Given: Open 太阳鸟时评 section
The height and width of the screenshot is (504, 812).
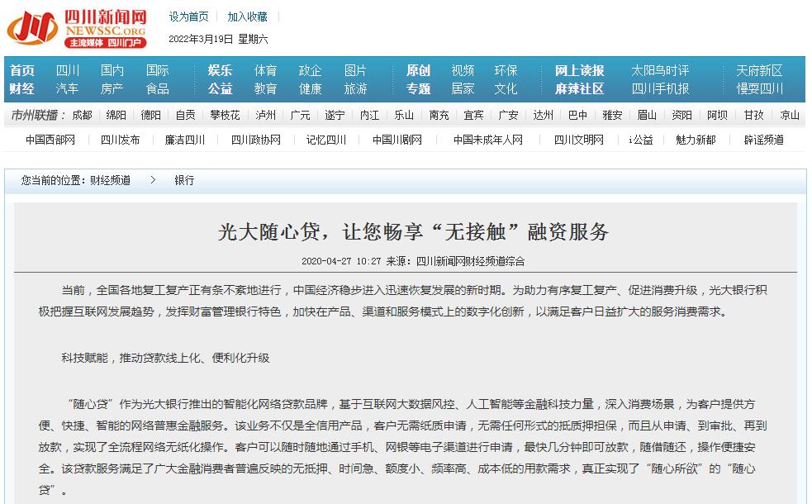Looking at the screenshot, I should click(x=660, y=70).
